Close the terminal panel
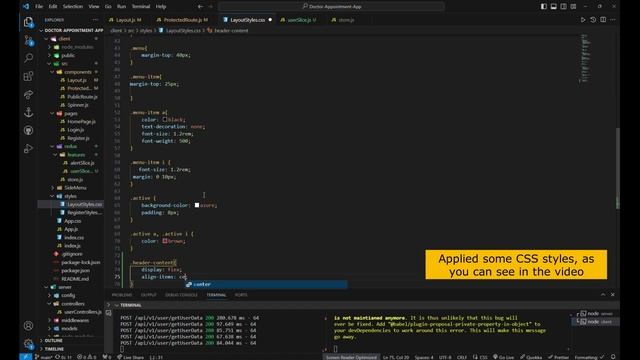 click(613, 295)
